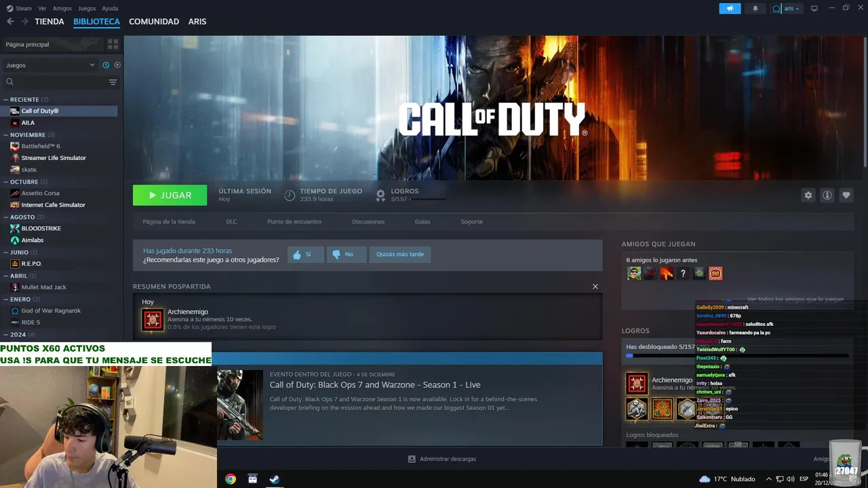Go forward with the right arrow
Screen dimensions: 868x488
[24, 22]
